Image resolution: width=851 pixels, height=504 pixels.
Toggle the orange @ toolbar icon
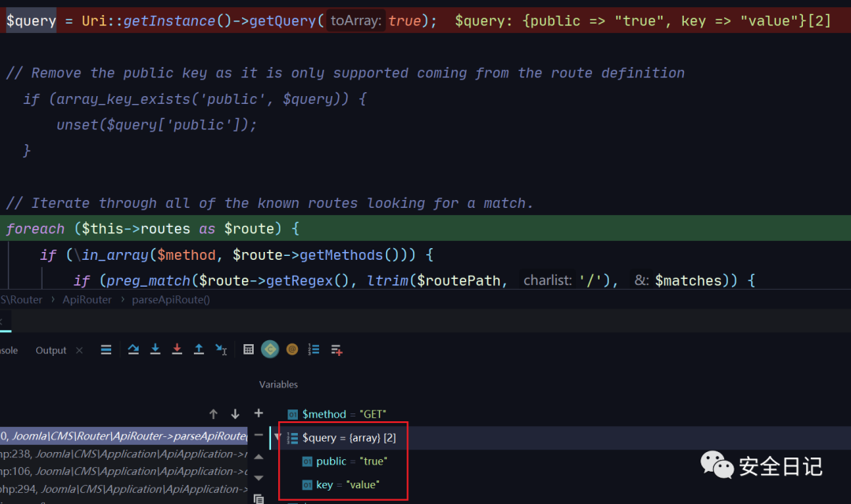tap(292, 350)
